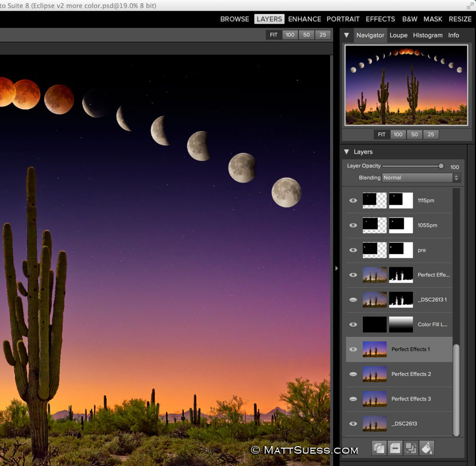Select the Color Fill gradient mask thumbnail

401,325
